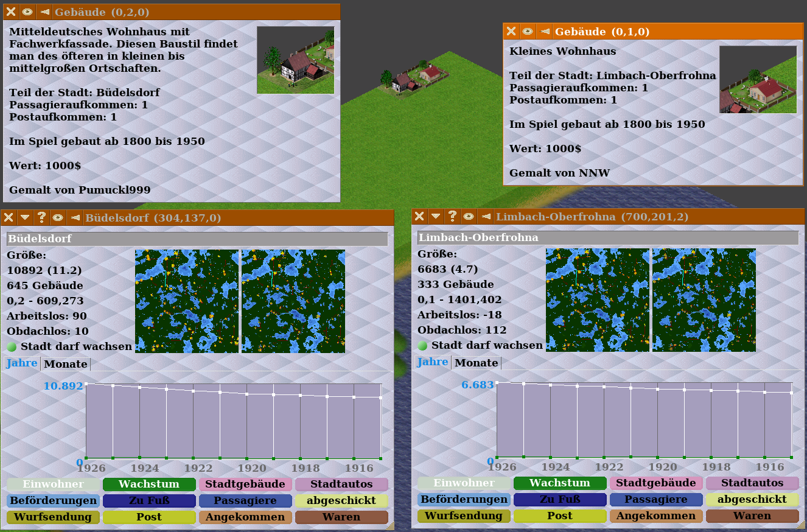Click eye icon in Limbach-Oberfrohna title bar
This screenshot has width=807, height=532.
point(469,216)
